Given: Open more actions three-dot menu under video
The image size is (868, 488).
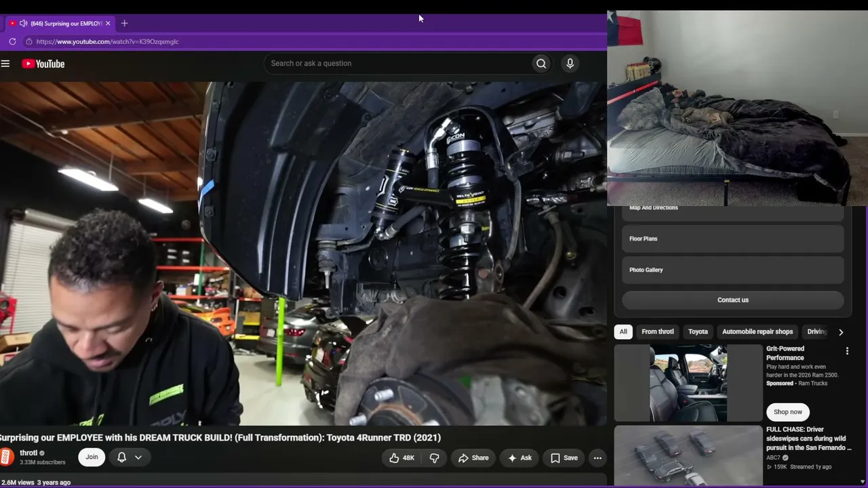Looking at the screenshot, I should click(x=597, y=458).
